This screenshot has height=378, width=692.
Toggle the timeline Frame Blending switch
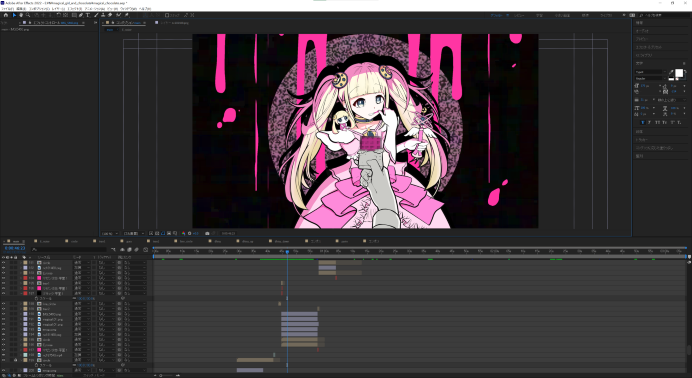tap(129, 250)
